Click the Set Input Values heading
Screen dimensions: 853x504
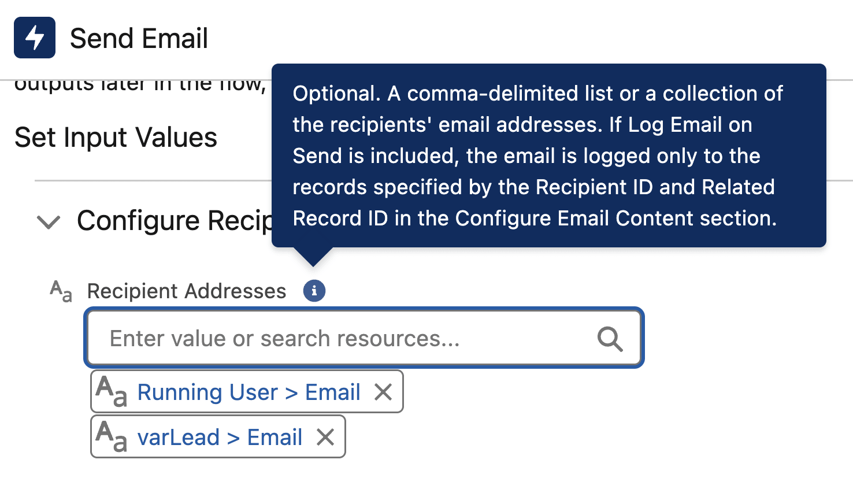(116, 138)
